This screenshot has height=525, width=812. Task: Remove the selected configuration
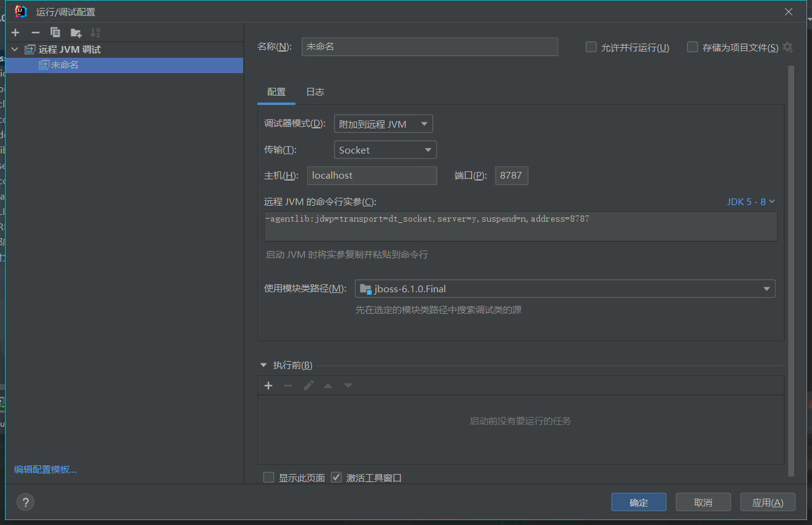click(x=36, y=32)
